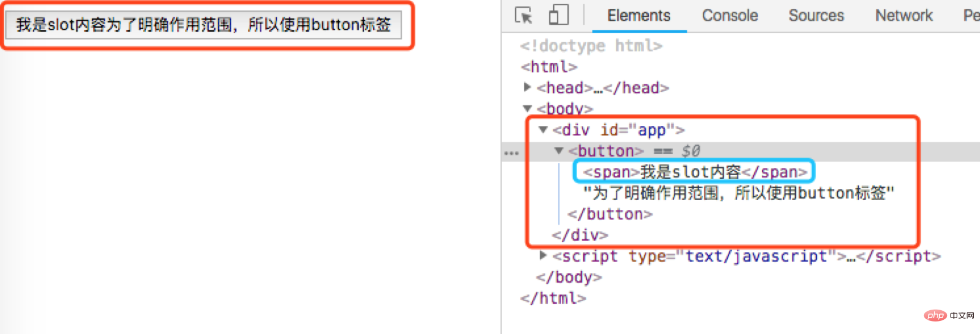This screenshot has width=980, height=334.
Task: Open the three-dots menu beside the button row
Action: click(511, 153)
